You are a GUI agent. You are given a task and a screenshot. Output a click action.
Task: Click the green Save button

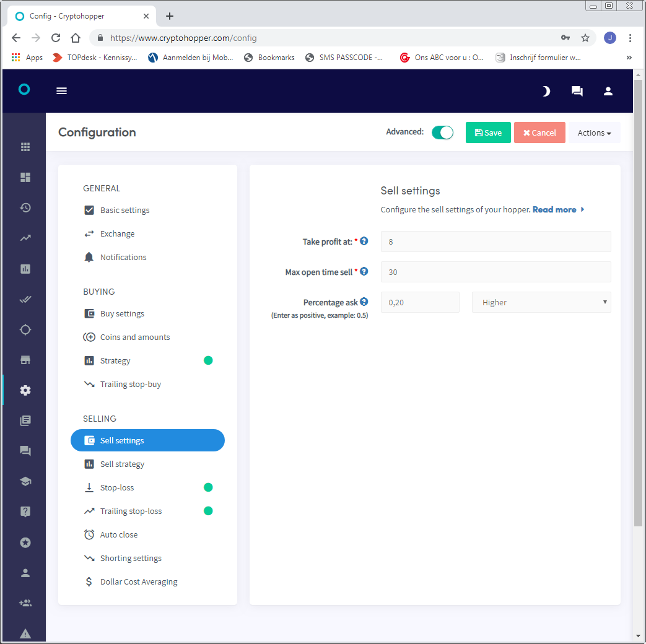tap(488, 133)
